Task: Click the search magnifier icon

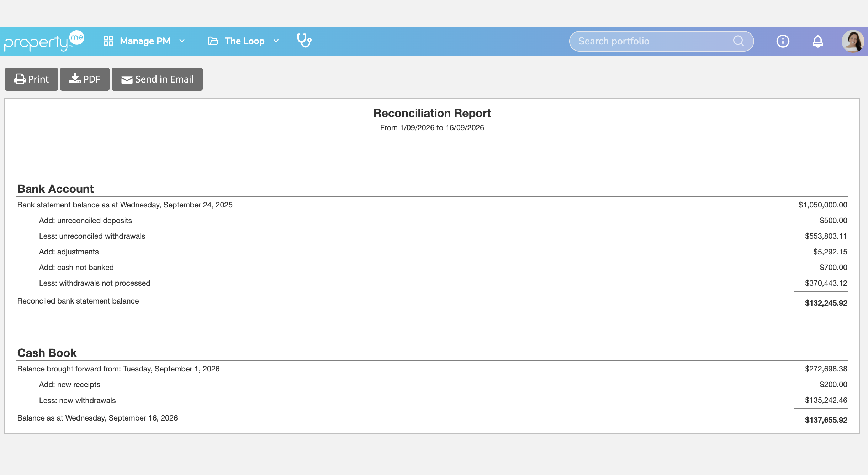Action: click(739, 41)
